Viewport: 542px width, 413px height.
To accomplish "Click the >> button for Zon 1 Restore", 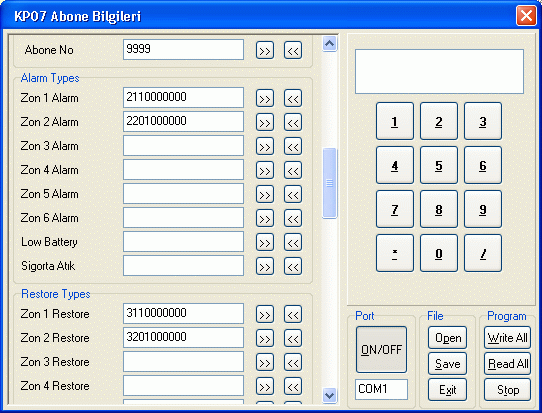I will click(265, 315).
